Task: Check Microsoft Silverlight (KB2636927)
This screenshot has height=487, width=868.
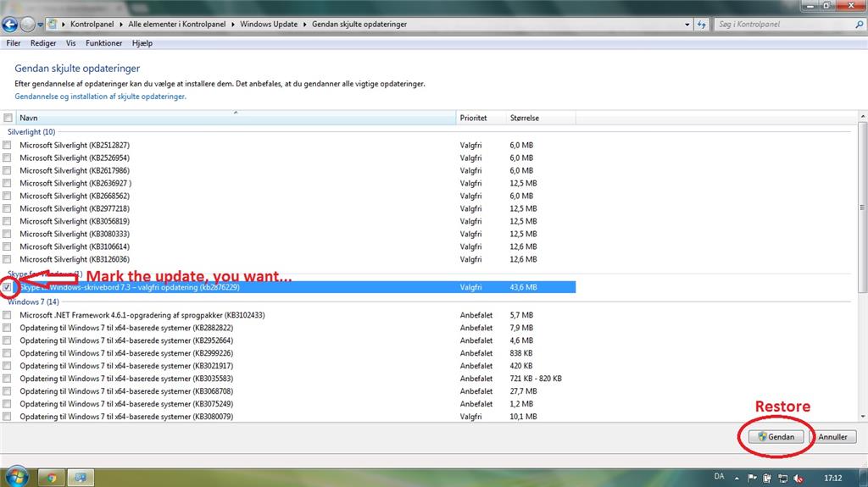Action: (x=7, y=183)
